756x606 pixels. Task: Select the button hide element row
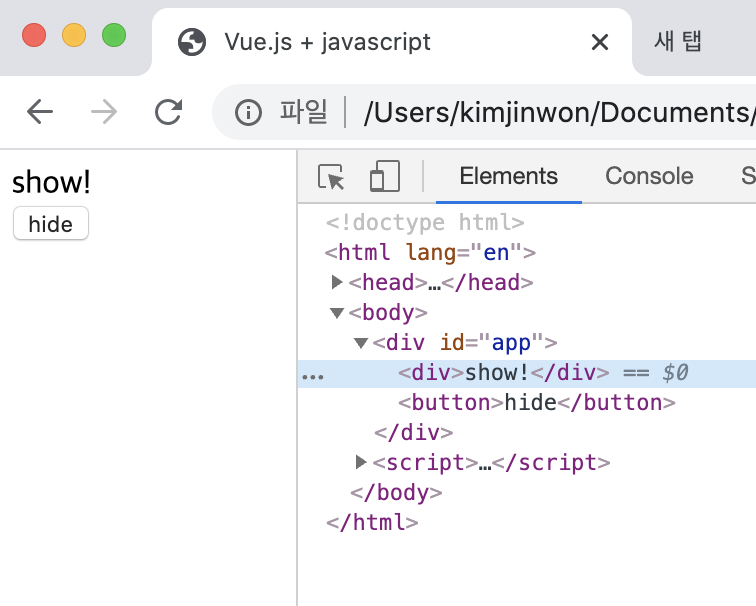(x=527, y=403)
